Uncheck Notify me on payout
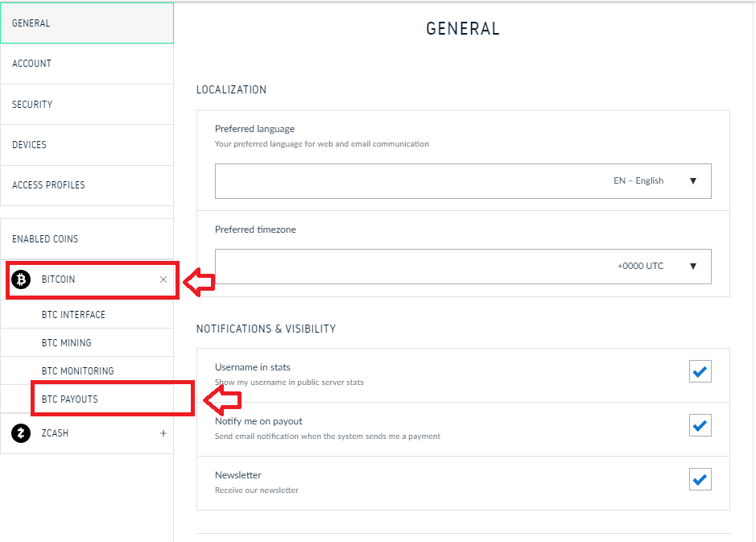This screenshot has height=542, width=756. coord(700,425)
